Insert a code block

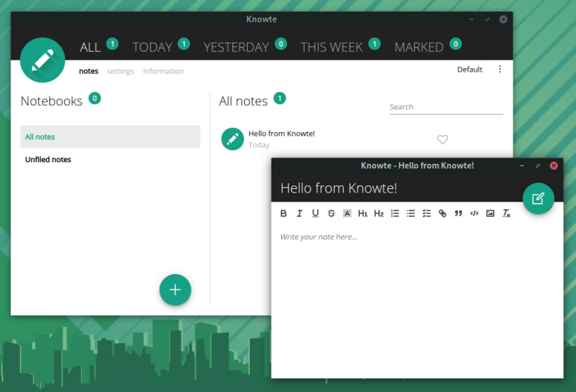click(x=474, y=214)
